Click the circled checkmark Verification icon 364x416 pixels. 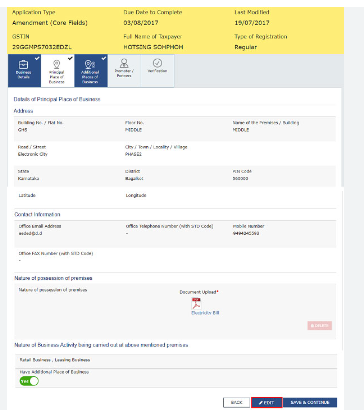157,63
